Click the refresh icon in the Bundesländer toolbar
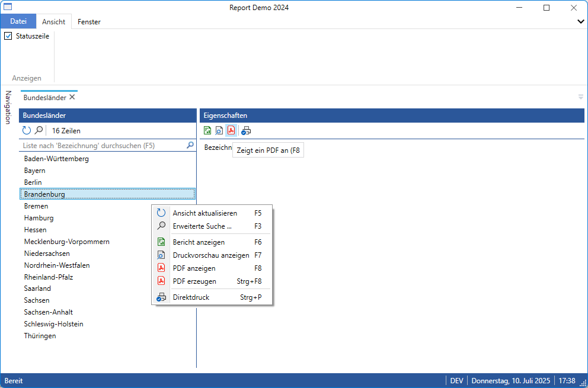Image resolution: width=588 pixels, height=388 pixels. tap(27, 130)
